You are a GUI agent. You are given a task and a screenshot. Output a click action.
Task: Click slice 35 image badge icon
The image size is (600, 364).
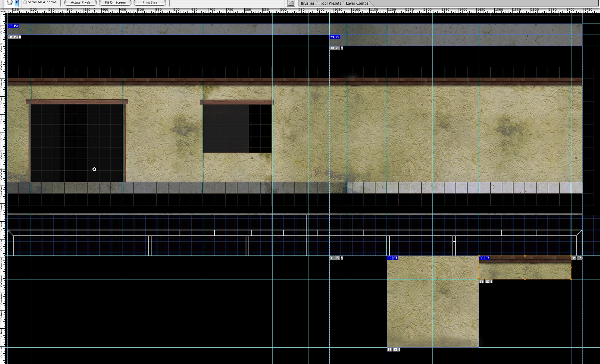[487, 282]
